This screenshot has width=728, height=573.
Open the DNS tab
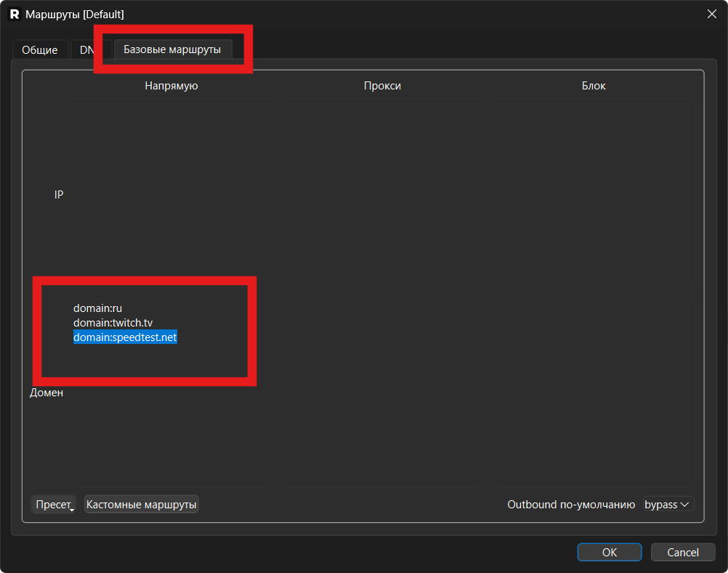pos(86,50)
